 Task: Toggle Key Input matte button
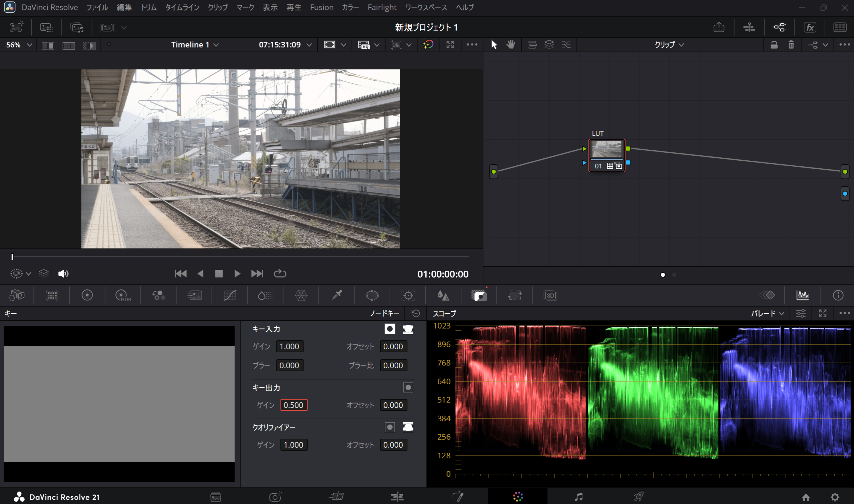(408, 329)
